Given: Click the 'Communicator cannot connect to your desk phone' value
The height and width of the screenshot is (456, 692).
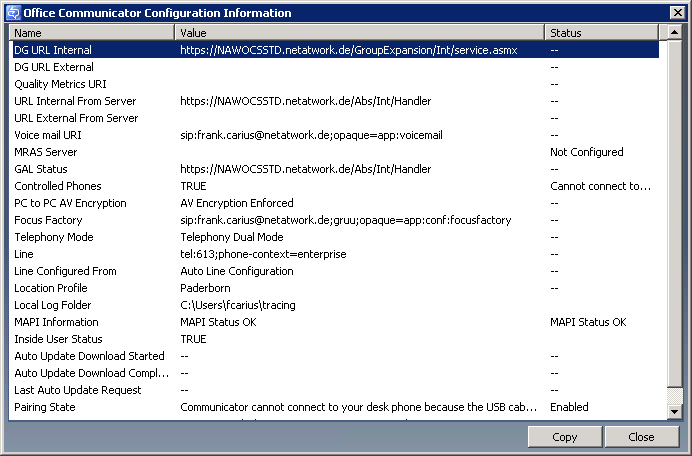Looking at the screenshot, I should tap(358, 407).
